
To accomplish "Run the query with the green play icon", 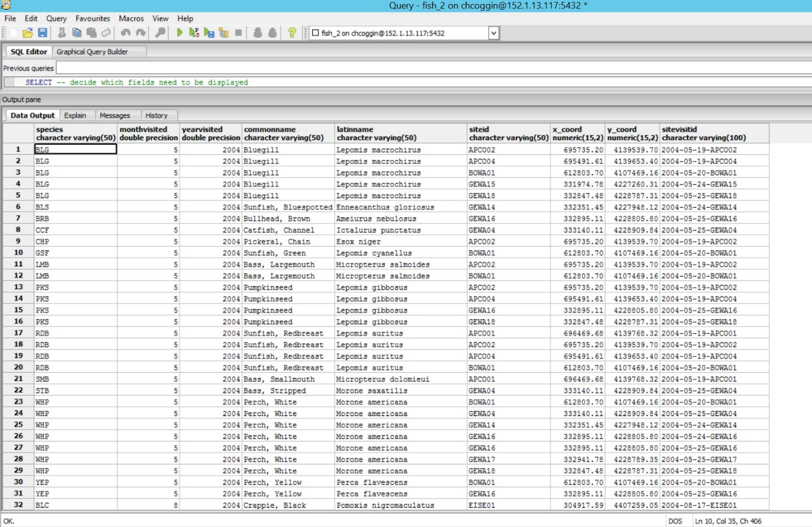I will pos(180,33).
